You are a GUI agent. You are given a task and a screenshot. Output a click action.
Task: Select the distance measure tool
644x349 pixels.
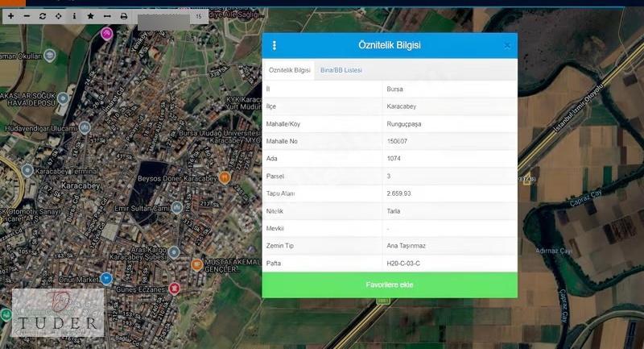pyautogui.click(x=107, y=16)
